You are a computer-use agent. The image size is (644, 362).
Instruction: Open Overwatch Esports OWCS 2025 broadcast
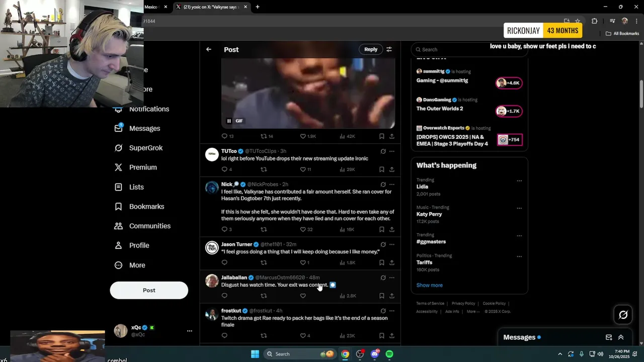pyautogui.click(x=469, y=136)
